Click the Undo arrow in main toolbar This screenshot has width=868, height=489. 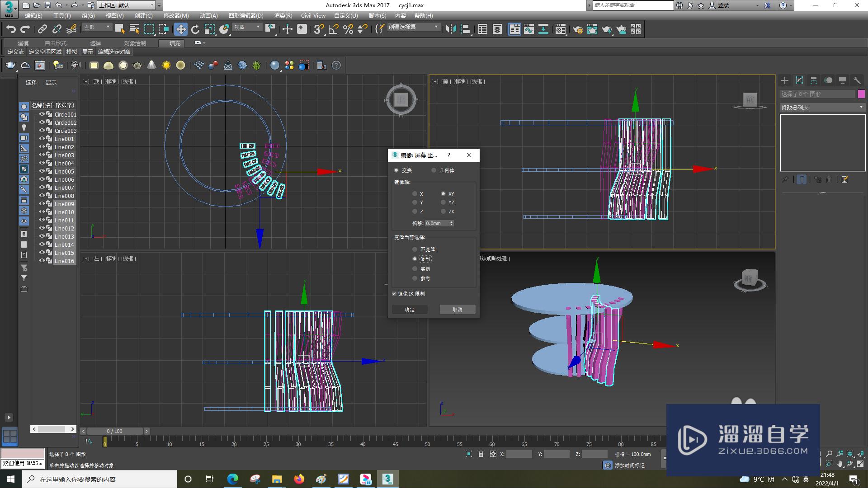click(11, 29)
